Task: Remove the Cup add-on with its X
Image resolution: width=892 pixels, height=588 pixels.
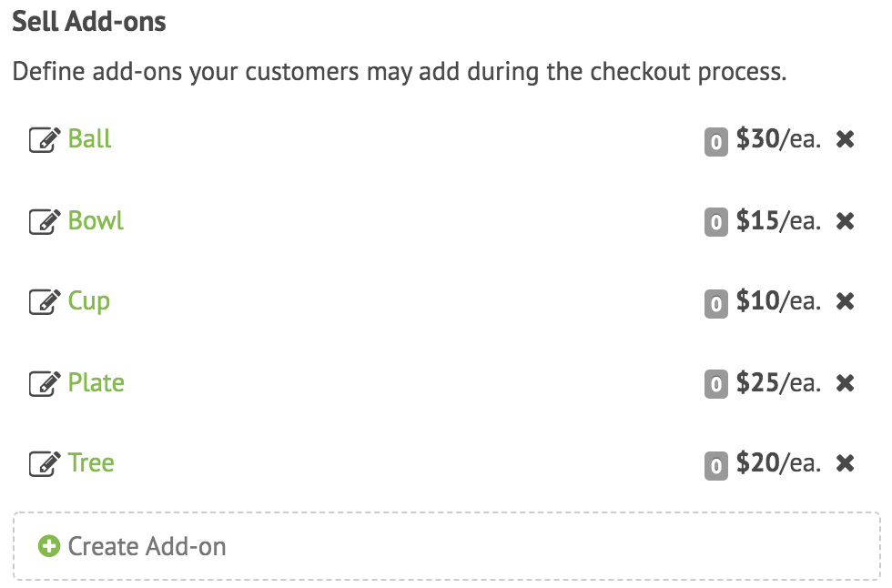Action: click(x=846, y=301)
